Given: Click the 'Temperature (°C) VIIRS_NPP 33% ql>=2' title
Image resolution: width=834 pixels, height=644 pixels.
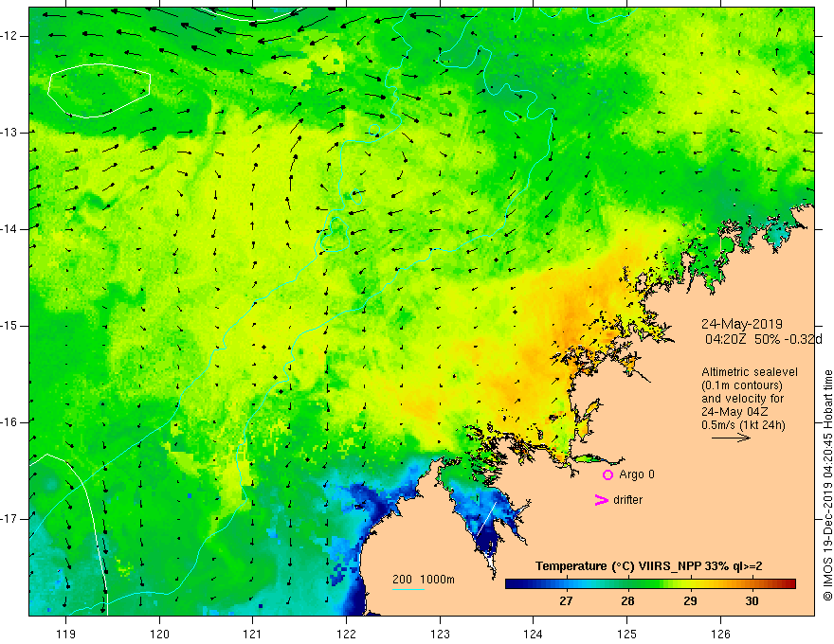Looking at the screenshot, I should (x=648, y=566).
